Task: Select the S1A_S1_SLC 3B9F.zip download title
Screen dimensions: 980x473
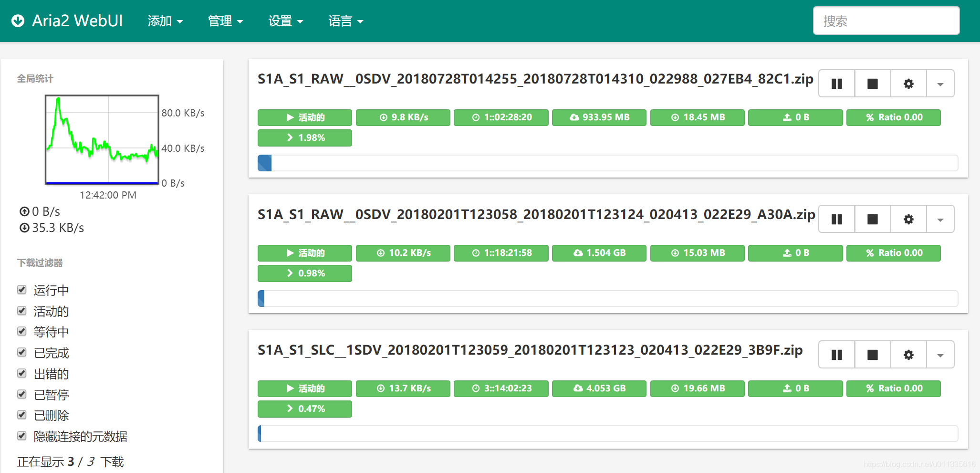Action: pyautogui.click(x=530, y=350)
